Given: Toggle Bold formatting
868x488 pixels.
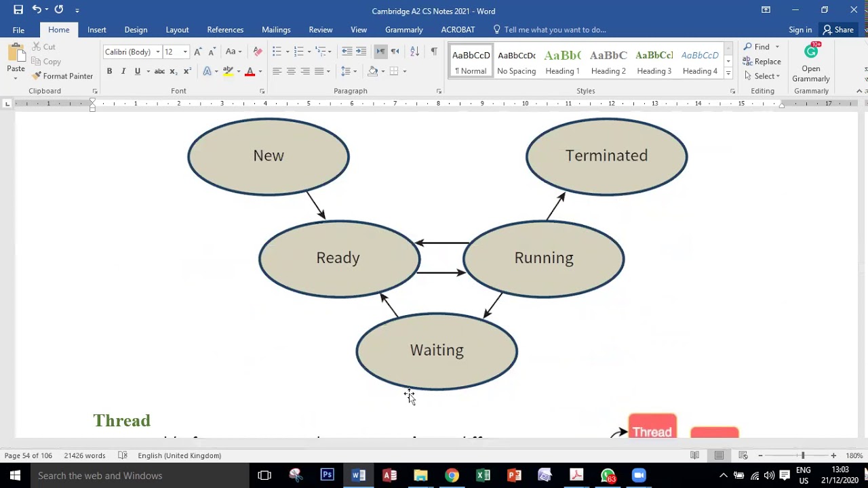Looking at the screenshot, I should click(x=109, y=71).
